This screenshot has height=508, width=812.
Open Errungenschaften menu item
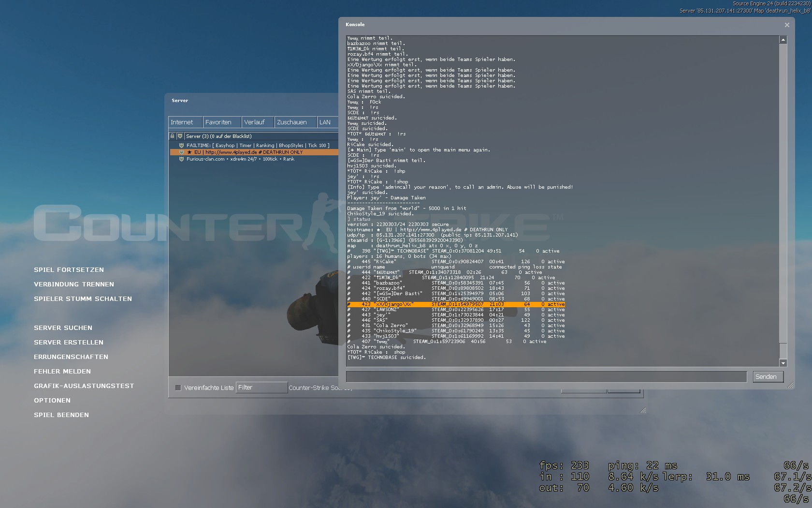[71, 357]
